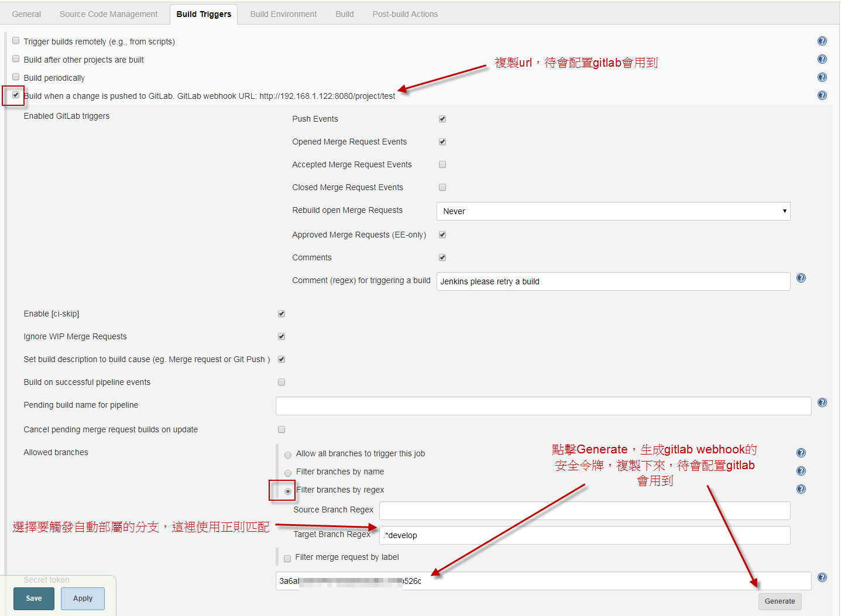Switch to Source Code Management tab

click(109, 14)
